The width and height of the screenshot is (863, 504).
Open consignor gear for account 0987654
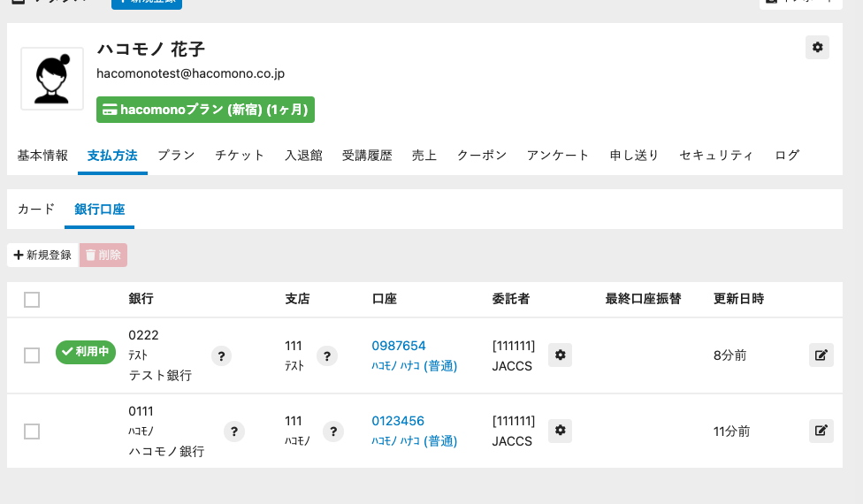560,355
